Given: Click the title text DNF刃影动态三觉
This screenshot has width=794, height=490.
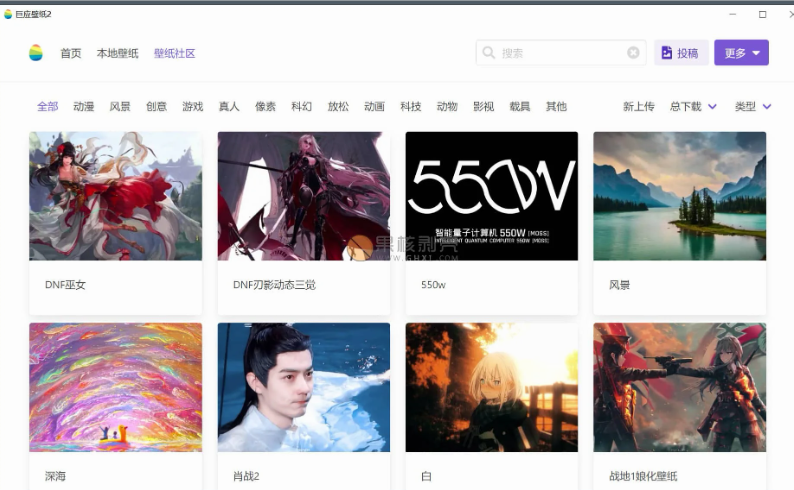Looking at the screenshot, I should click(x=274, y=285).
